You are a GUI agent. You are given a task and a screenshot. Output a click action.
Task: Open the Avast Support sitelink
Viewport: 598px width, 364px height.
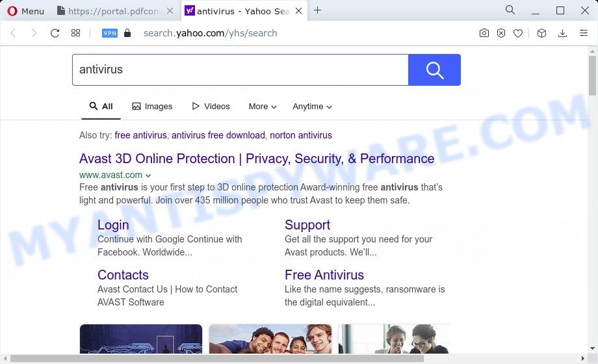click(307, 225)
